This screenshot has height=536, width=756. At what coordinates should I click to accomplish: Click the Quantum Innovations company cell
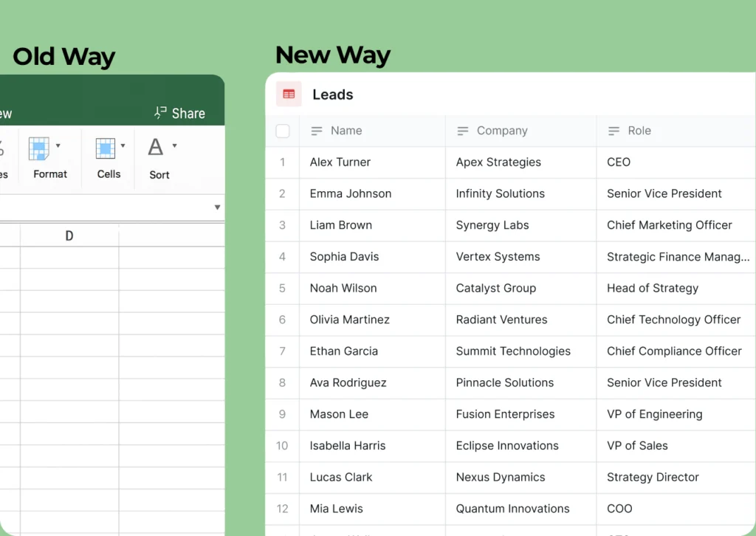512,509
